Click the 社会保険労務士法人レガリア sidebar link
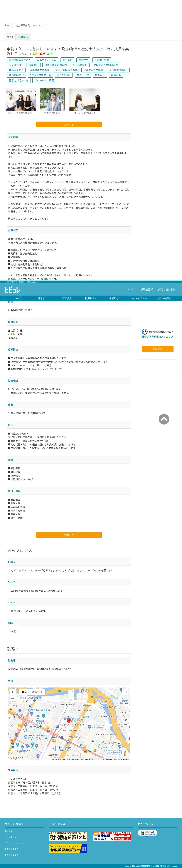This screenshot has width=182, height=868. point(157,337)
